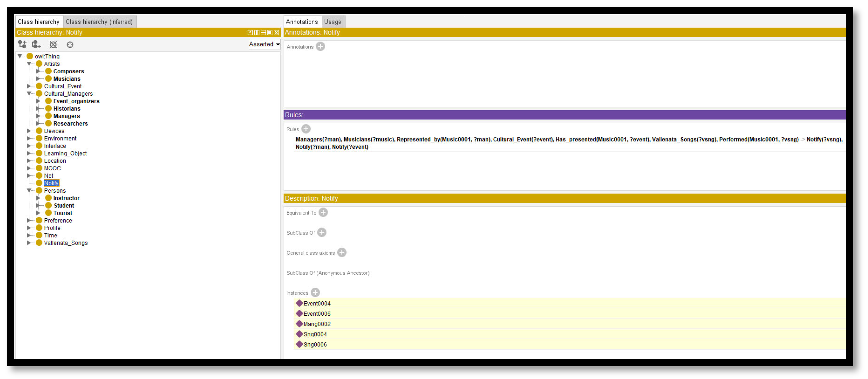Image resolution: width=868 pixels, height=379 pixels.
Task: Switch to Class hierarchy (inferred) tab
Action: 99,22
